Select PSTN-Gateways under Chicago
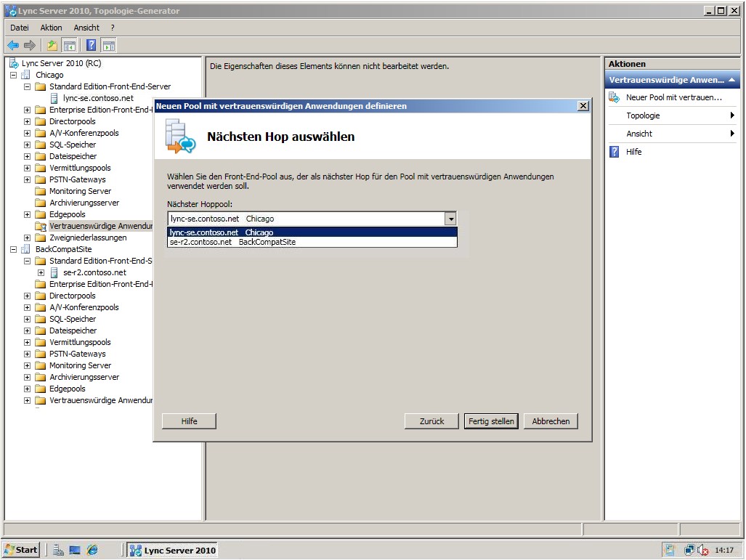The image size is (746, 560). tap(78, 179)
